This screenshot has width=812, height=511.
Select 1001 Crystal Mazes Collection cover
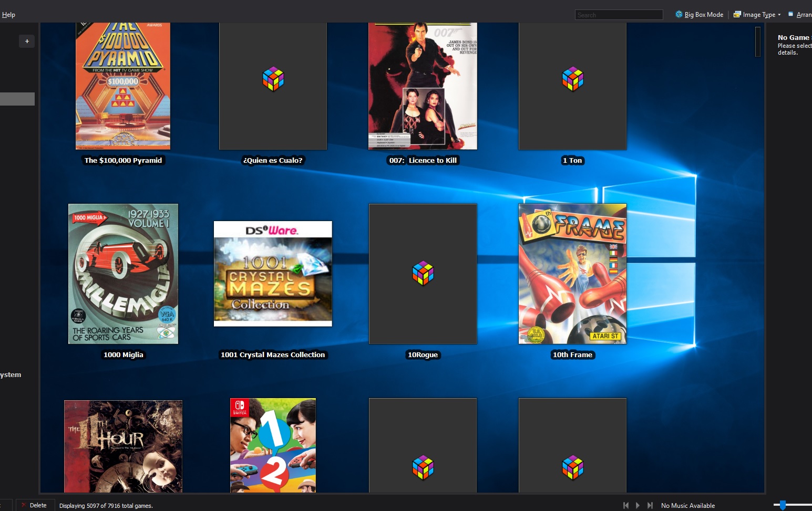tap(273, 274)
